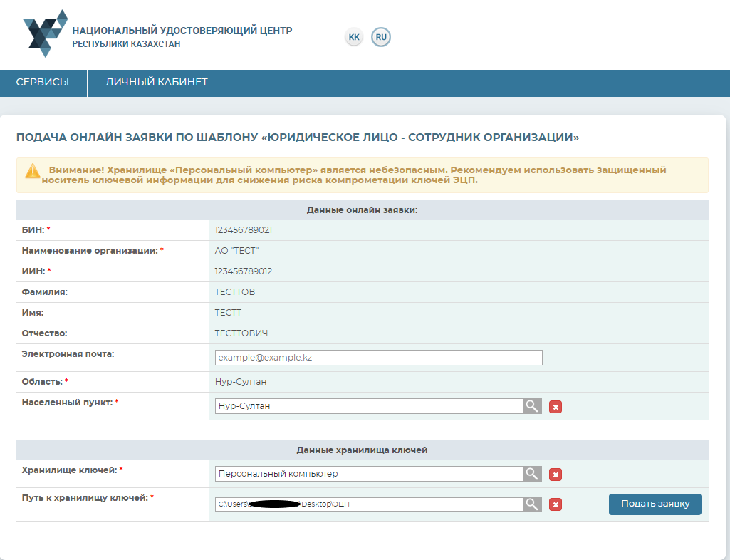The image size is (730, 560).
Task: Click the Путь к хранилищу ключей field
Action: [x=368, y=504]
